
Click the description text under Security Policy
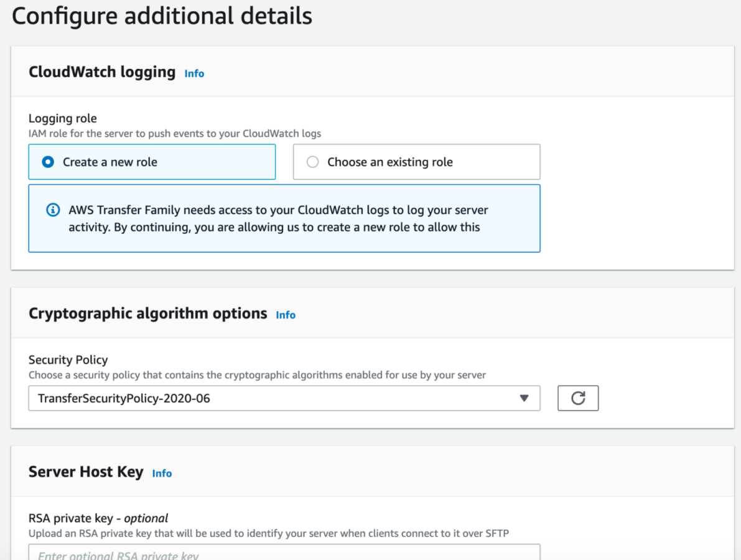pos(257,375)
